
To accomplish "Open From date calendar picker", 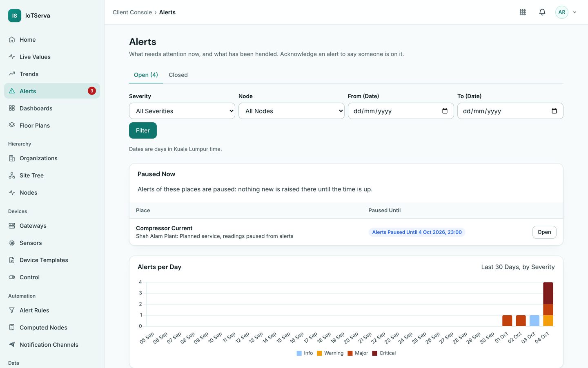I will click(445, 111).
